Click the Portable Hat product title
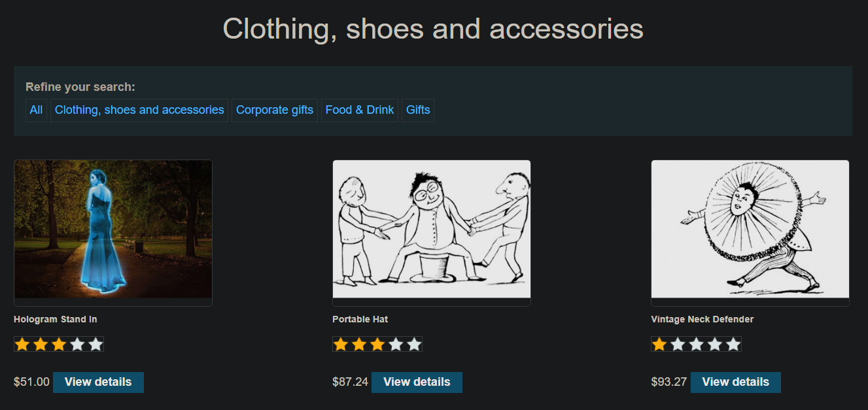The width and height of the screenshot is (868, 410). click(360, 319)
